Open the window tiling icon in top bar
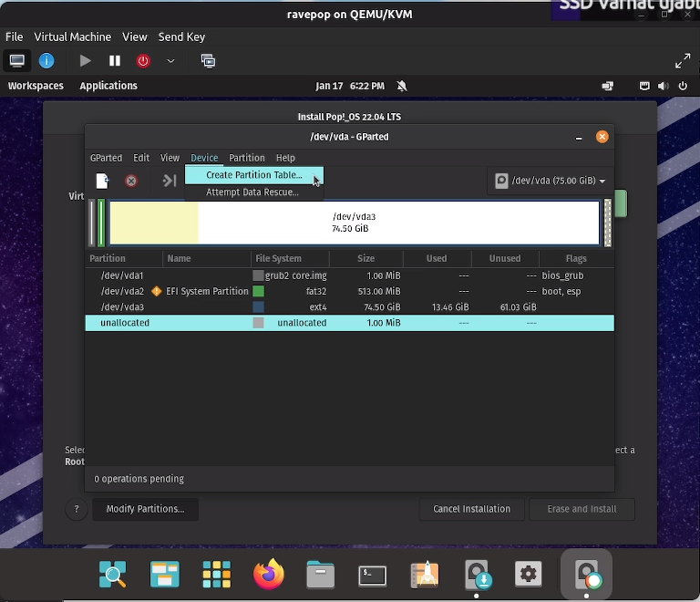The height and width of the screenshot is (602, 700). 608,86
